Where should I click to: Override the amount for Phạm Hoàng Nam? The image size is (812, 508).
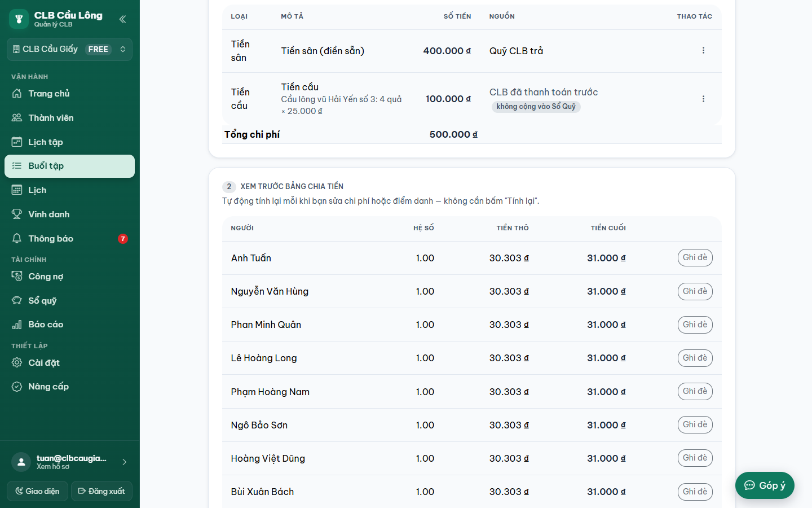pos(695,391)
